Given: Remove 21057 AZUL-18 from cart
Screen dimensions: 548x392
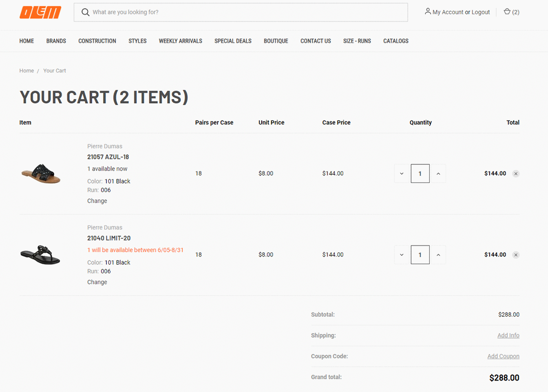Looking at the screenshot, I should coord(516,173).
